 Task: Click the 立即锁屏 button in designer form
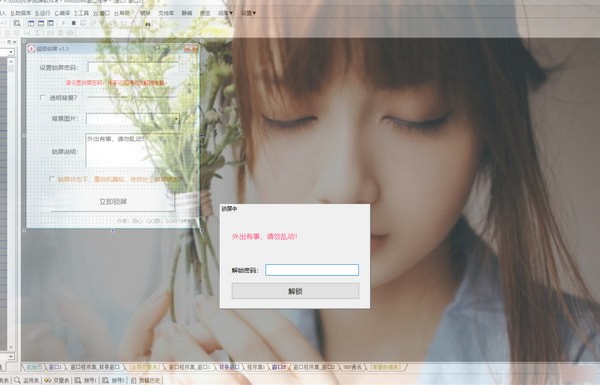(113, 202)
